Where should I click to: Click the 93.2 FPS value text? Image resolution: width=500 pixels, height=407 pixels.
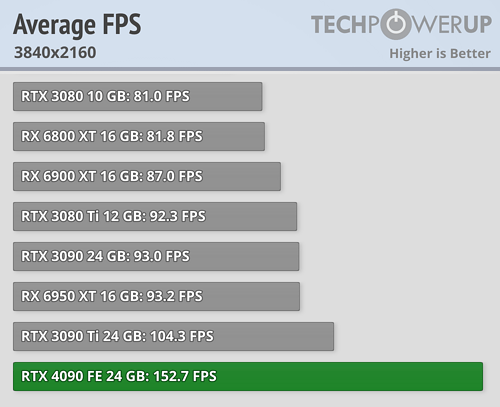[175, 296]
